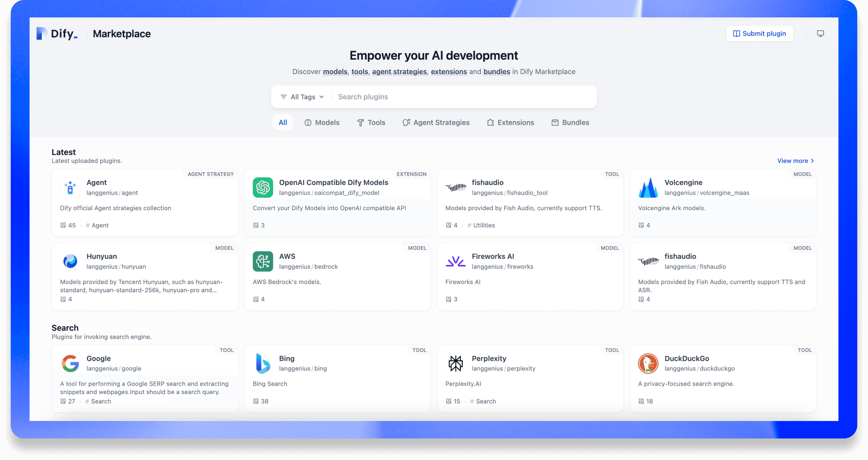The width and height of the screenshot is (868, 460).
Task: Open the Agent plugin title
Action: click(x=96, y=183)
